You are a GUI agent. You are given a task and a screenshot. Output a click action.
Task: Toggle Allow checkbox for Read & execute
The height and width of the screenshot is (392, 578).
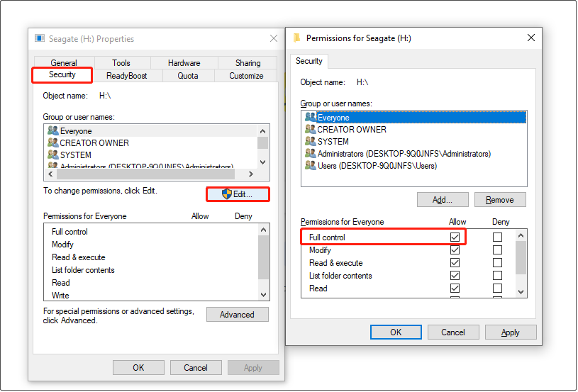pyautogui.click(x=455, y=263)
